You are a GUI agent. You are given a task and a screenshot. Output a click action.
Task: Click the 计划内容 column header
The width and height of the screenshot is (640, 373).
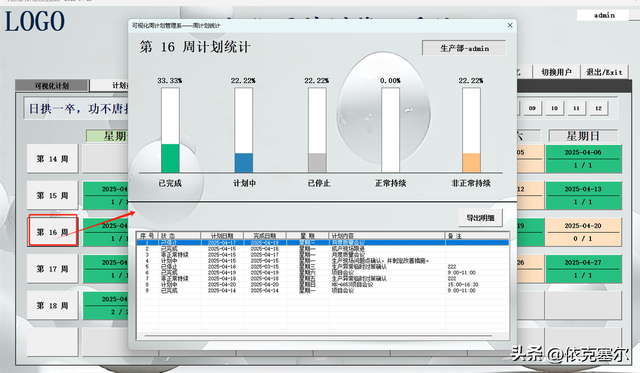pyautogui.click(x=387, y=235)
